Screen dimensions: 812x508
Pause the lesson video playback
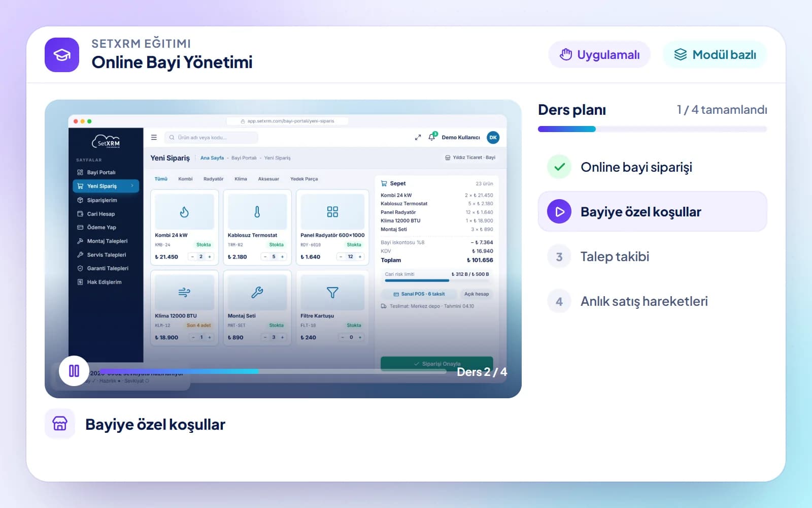(x=74, y=371)
